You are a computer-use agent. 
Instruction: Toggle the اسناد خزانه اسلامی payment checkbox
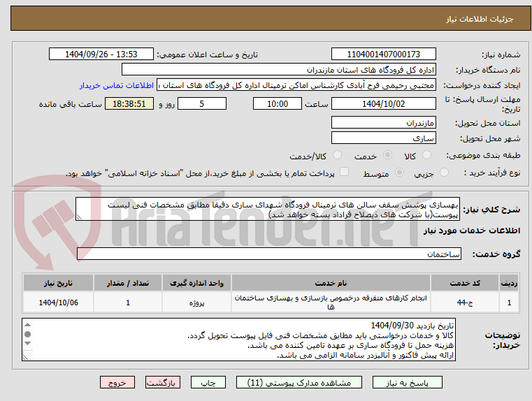tap(345, 172)
